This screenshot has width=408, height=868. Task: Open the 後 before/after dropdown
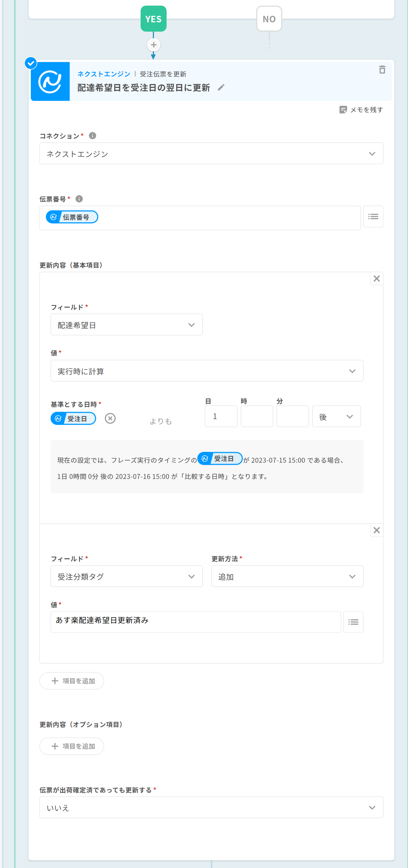336,416
